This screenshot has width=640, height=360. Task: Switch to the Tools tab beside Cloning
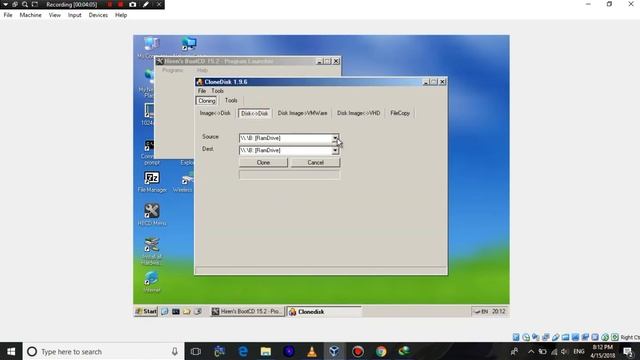pos(231,100)
